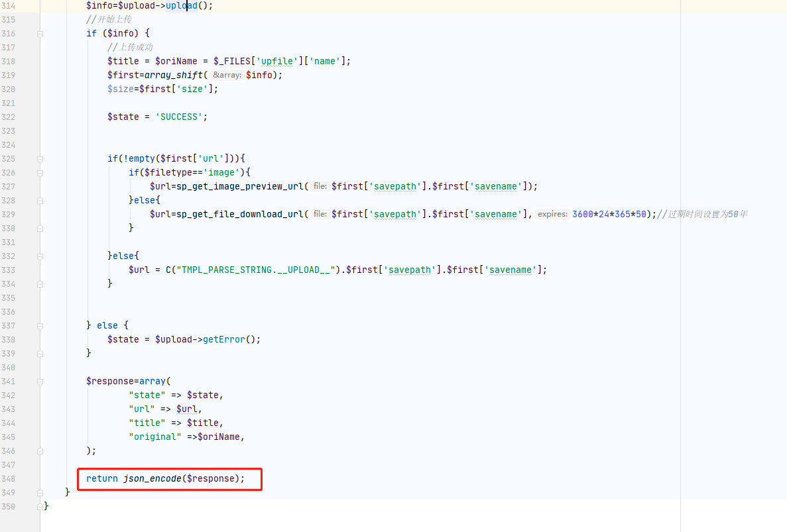Screen dimensions: 787x532
Task: Click the fold end marker on line 330
Action: [40, 228]
